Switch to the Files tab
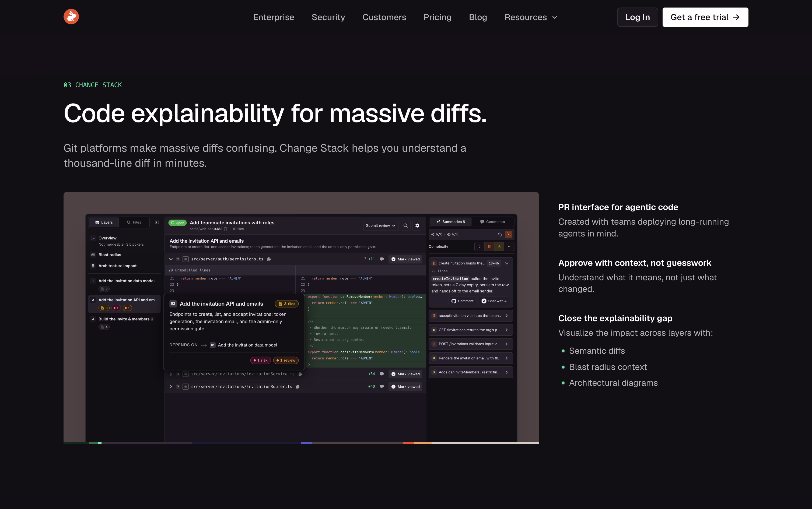812x509 pixels. pyautogui.click(x=134, y=222)
